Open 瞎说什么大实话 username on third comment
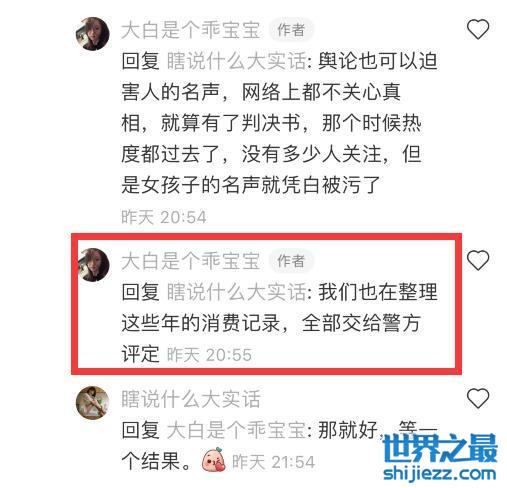 click(x=190, y=399)
